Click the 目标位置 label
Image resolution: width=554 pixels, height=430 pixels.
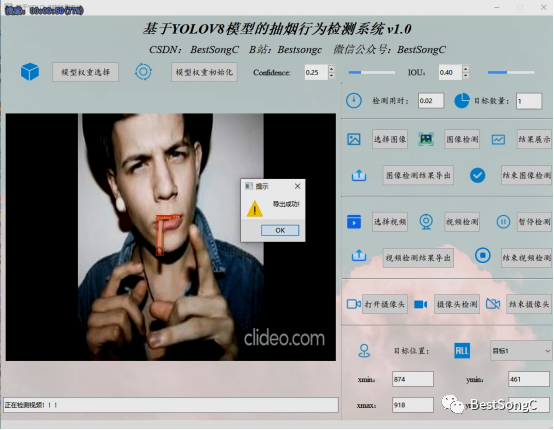(411, 351)
